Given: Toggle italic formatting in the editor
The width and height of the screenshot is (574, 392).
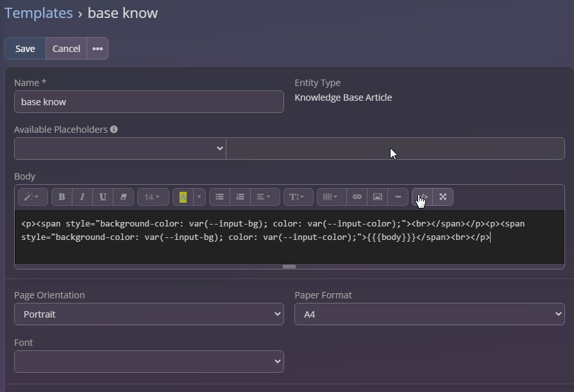Looking at the screenshot, I should (x=82, y=197).
